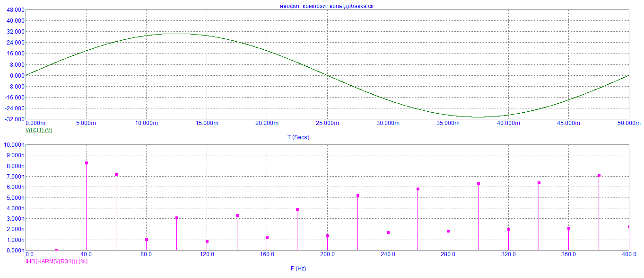644x278 pixels.
Task: Select the V(R31) (V) waveform legend label
Action: coord(38,130)
